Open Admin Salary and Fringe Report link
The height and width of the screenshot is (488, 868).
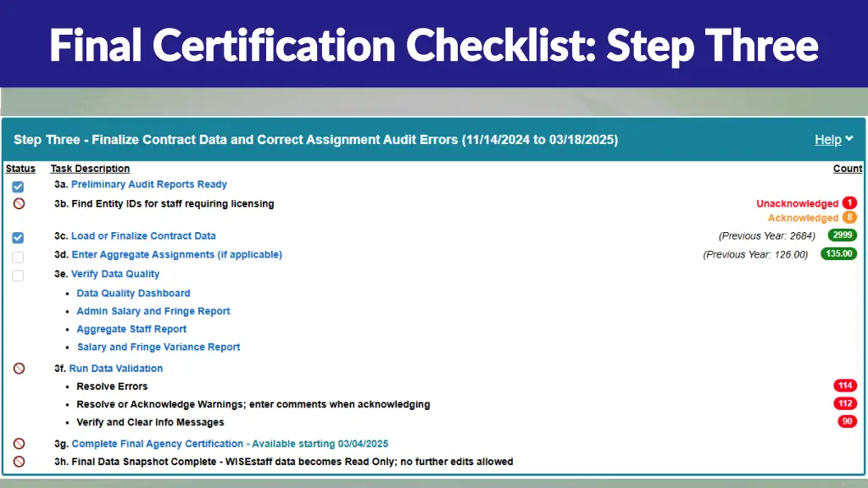pyautogui.click(x=153, y=311)
